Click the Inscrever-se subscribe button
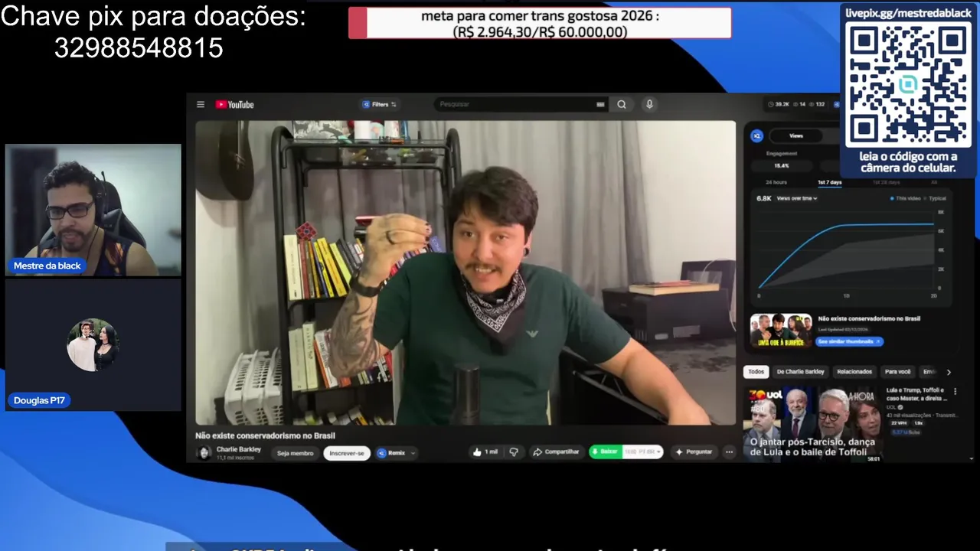Image resolution: width=980 pixels, height=551 pixels. click(x=347, y=453)
